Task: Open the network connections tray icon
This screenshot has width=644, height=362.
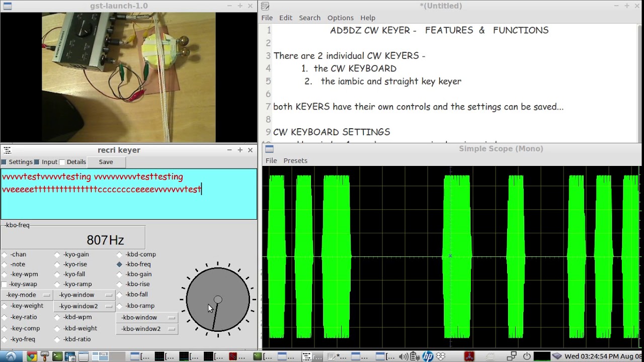Action: coord(511,356)
